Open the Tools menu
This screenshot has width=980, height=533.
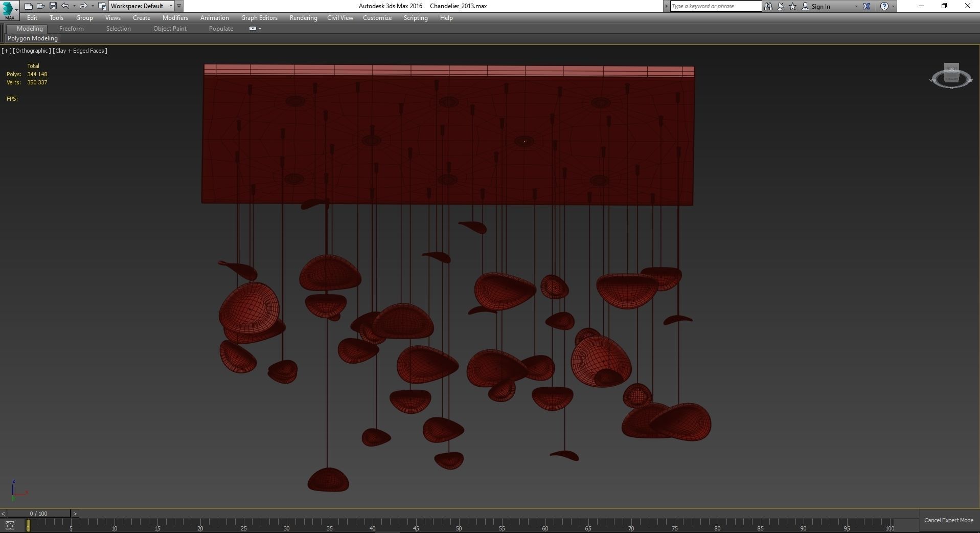click(x=57, y=18)
